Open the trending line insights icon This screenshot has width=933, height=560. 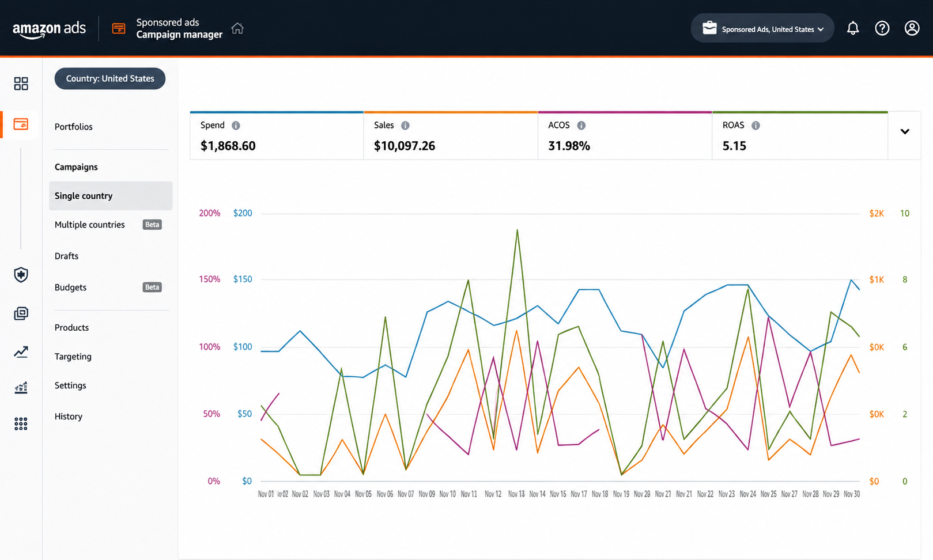coord(21,352)
